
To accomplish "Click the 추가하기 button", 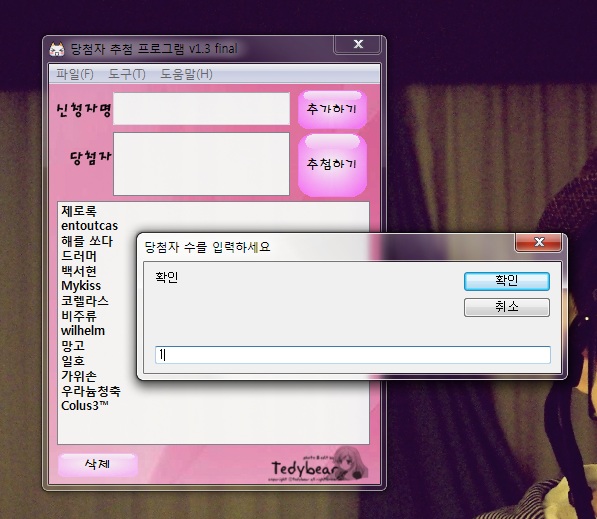I will (332, 110).
